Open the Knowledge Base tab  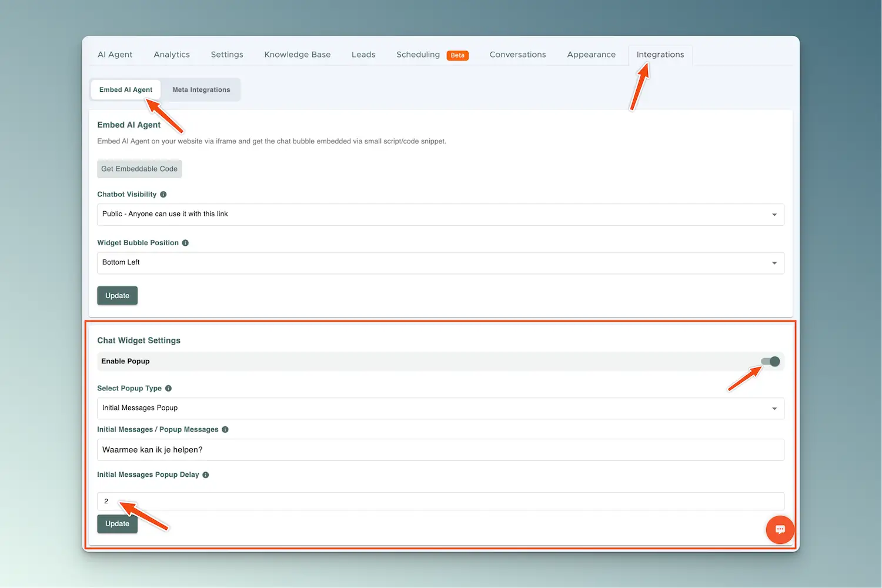coord(298,55)
